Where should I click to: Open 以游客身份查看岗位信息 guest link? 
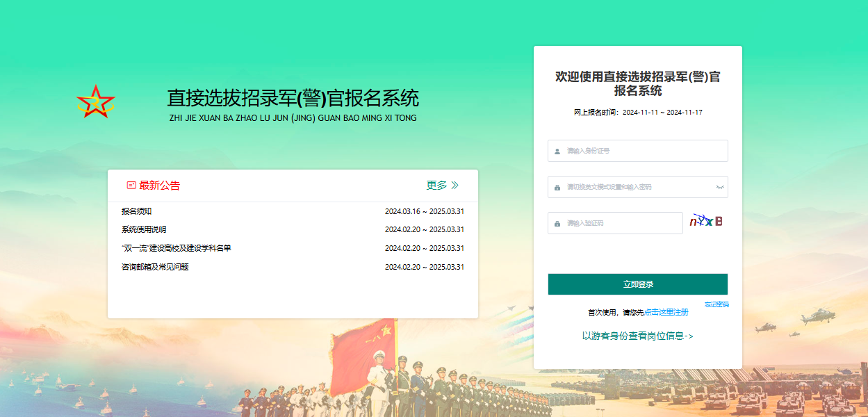pyautogui.click(x=637, y=336)
